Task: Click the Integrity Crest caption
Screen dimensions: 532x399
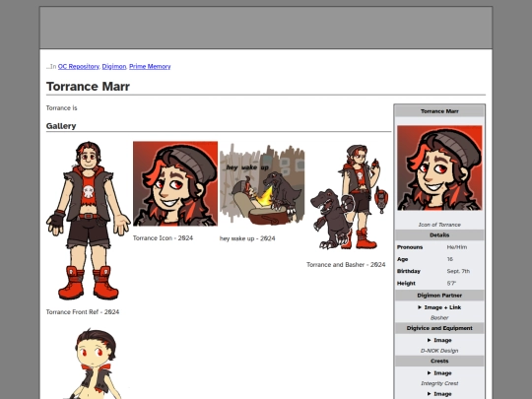Action: [x=439, y=383]
